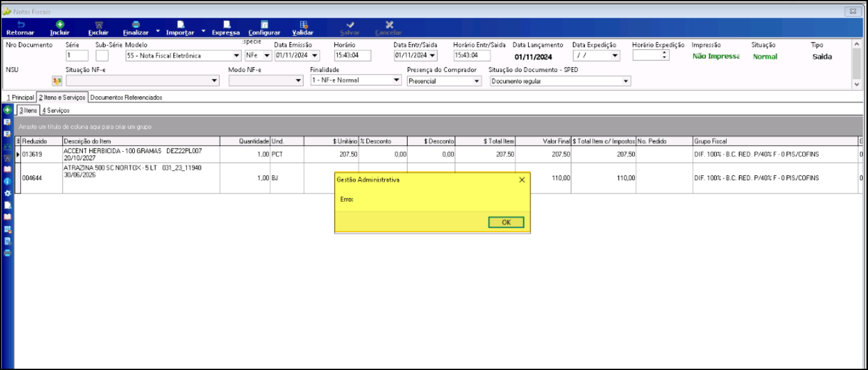Image resolution: width=868 pixels, height=370 pixels.
Task: Click the Incluir toolbar button
Action: pyautogui.click(x=60, y=28)
